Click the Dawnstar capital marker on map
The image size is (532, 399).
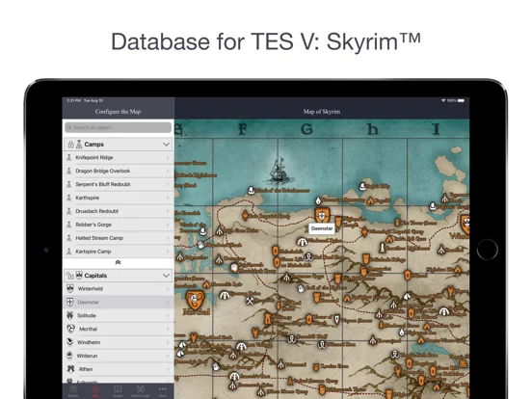321,215
